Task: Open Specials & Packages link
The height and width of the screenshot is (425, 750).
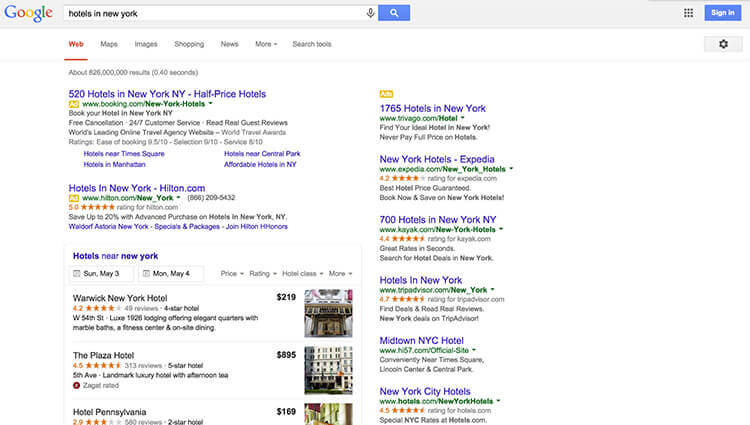Action: tap(187, 227)
